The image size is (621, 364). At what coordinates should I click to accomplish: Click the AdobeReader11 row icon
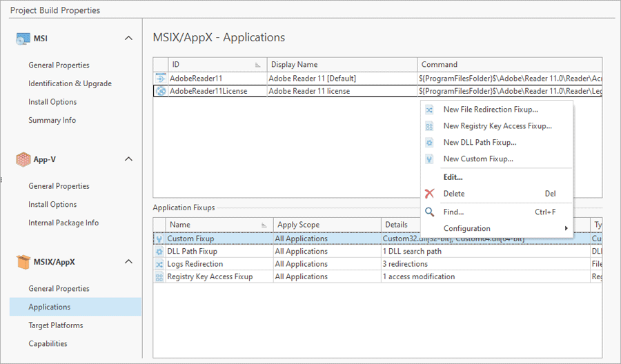coord(161,79)
